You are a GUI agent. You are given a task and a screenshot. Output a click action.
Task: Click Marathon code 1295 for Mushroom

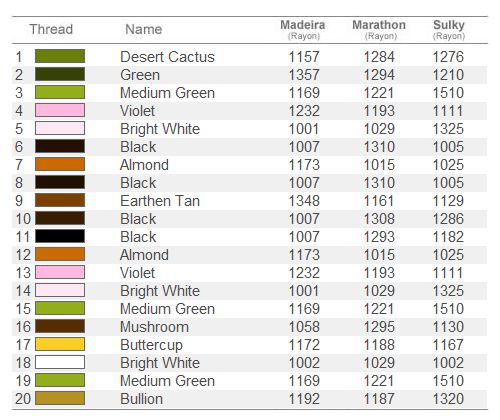[x=379, y=327]
